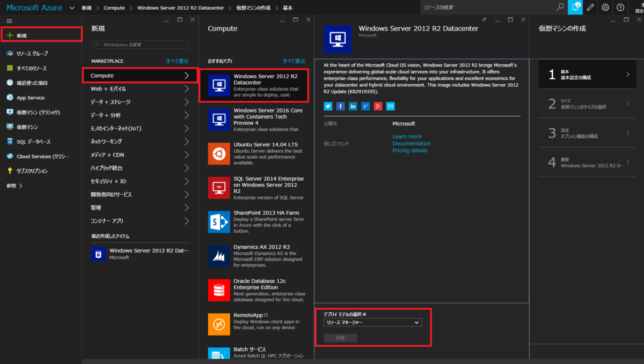Expand モノのインターネット(IoT) category

(140, 129)
